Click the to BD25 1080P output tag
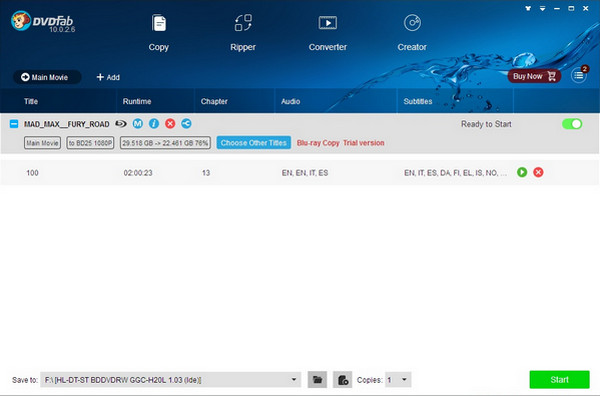Image resolution: width=600 pixels, height=396 pixels. coord(90,143)
